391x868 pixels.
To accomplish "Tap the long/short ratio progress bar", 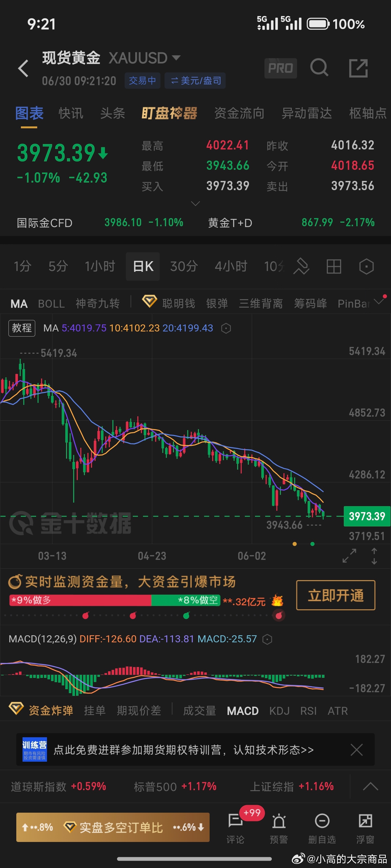I will pyautogui.click(x=115, y=600).
